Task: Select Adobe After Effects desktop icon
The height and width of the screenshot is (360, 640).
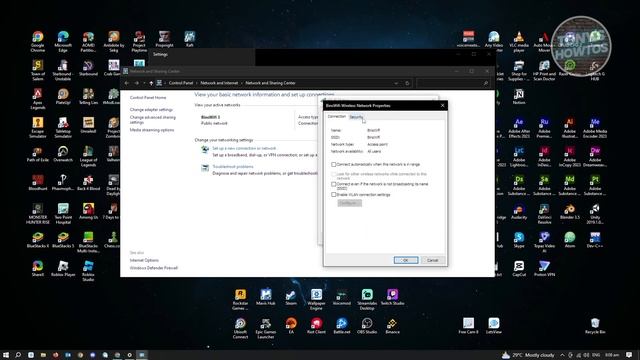Action: point(519,128)
